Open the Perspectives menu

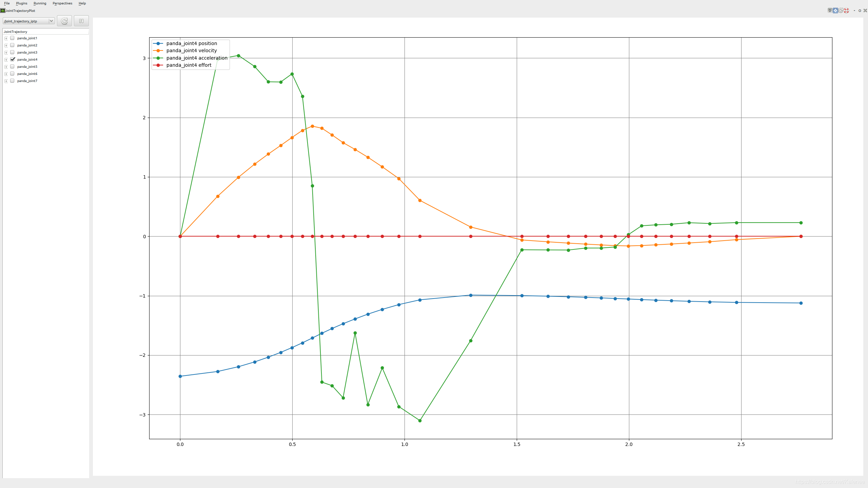point(62,3)
